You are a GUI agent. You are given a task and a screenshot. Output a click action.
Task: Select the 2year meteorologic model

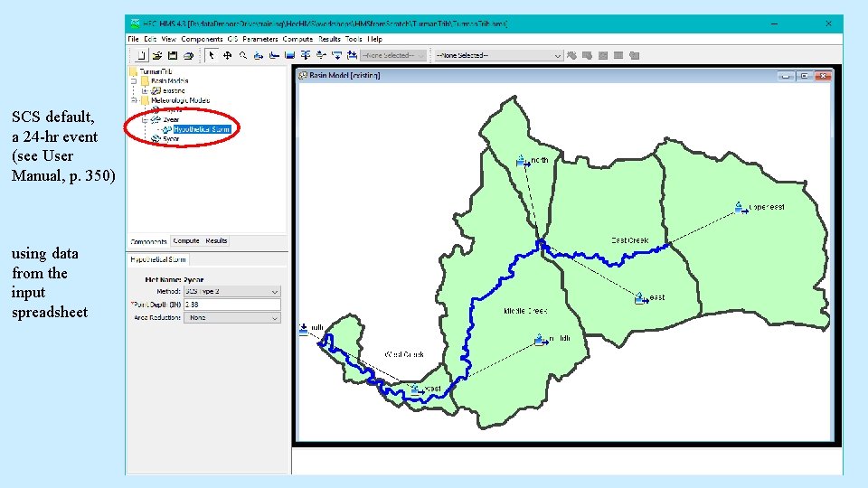point(171,119)
